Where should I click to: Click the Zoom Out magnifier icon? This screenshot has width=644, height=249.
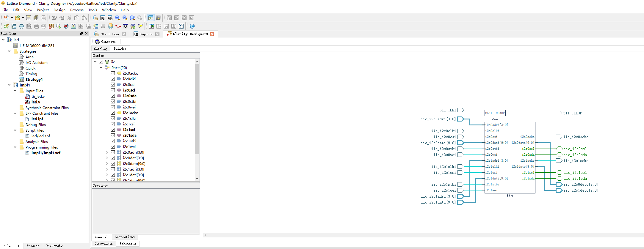coord(125,18)
